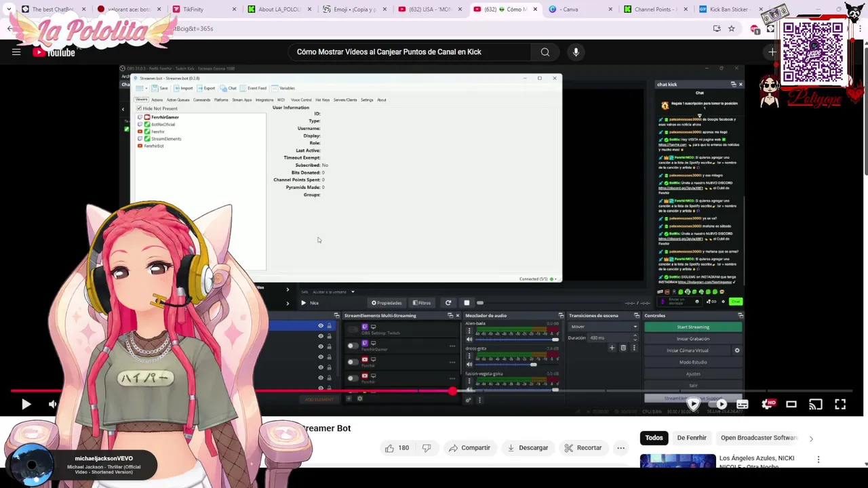Click trash icon in Transiciones de escena
The image size is (868, 488).
pyautogui.click(x=623, y=348)
